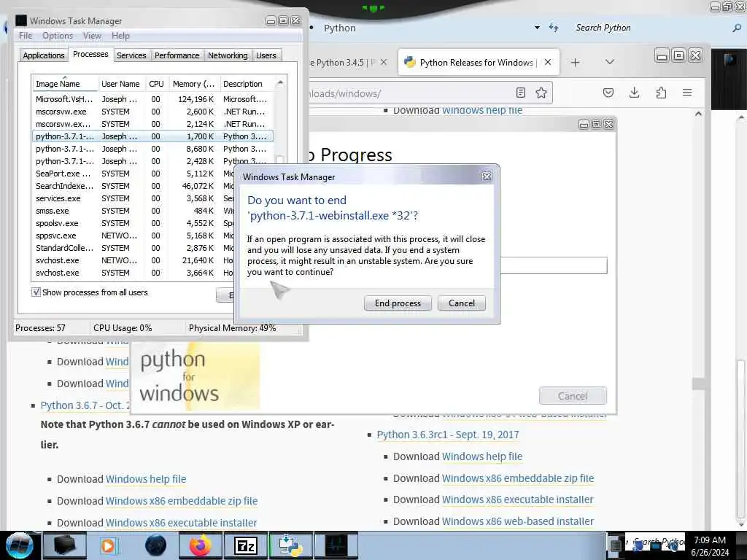Select SeaPort.exe process row

click(133, 174)
